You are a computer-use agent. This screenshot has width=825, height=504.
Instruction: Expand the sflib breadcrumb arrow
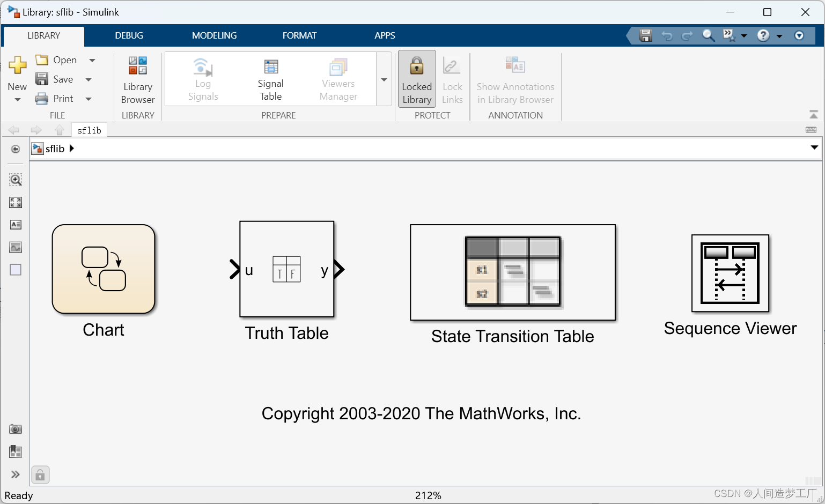(72, 149)
